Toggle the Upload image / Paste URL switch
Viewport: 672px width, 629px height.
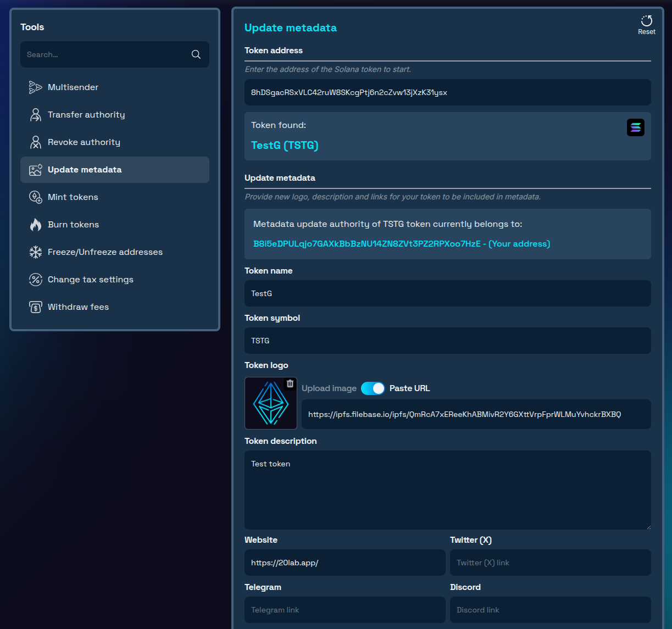(373, 388)
